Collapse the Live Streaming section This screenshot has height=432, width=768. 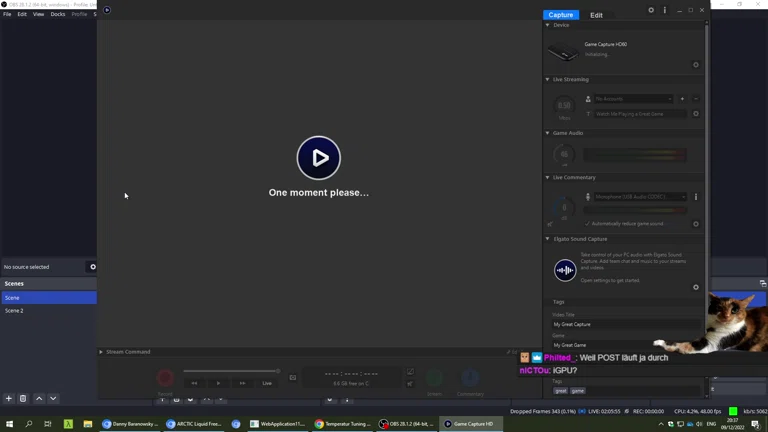tap(548, 79)
